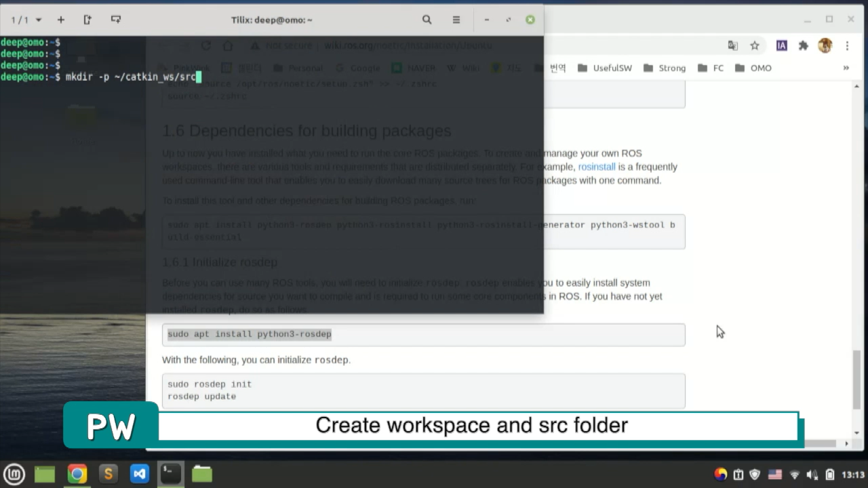
Task: Add a new Tilix session with plus
Action: 60,20
